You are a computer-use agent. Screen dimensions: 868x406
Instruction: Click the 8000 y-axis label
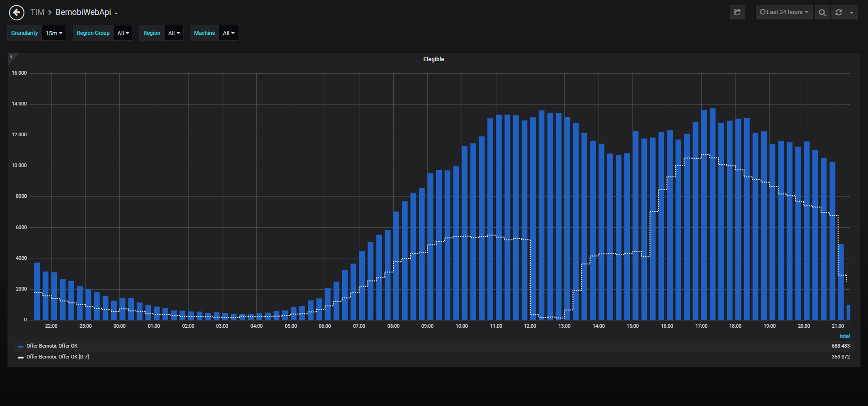click(x=21, y=196)
